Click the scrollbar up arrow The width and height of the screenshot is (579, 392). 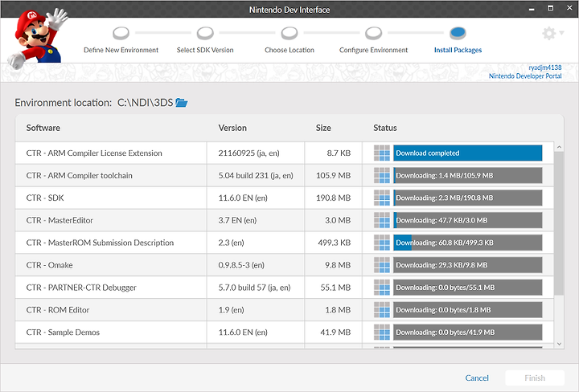(559, 147)
